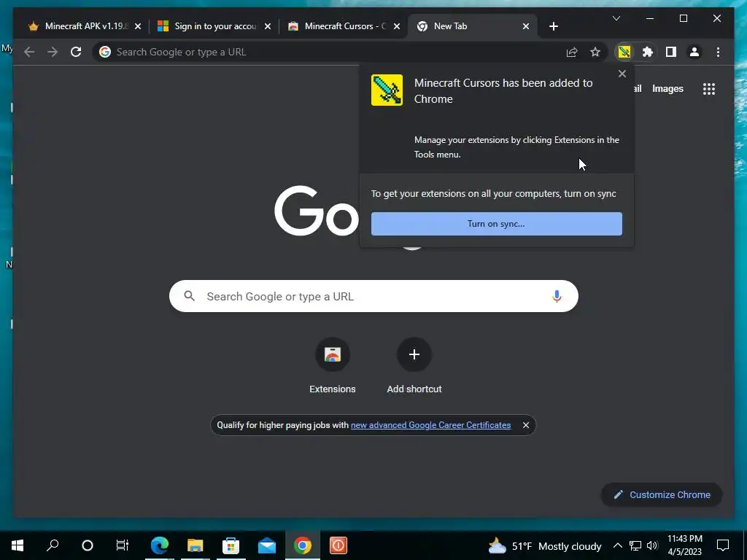Toggle the Chrome side panel icon
This screenshot has width=747, height=560.
(671, 52)
